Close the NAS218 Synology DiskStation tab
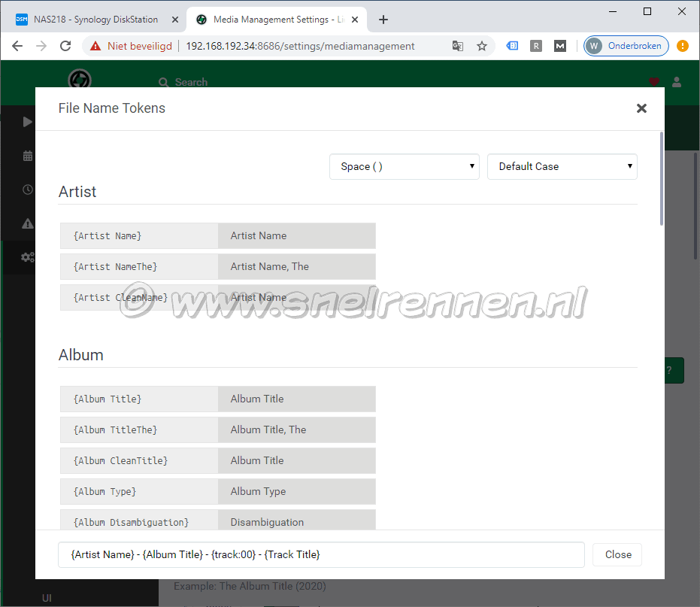Image resolution: width=700 pixels, height=607 pixels. click(x=175, y=20)
